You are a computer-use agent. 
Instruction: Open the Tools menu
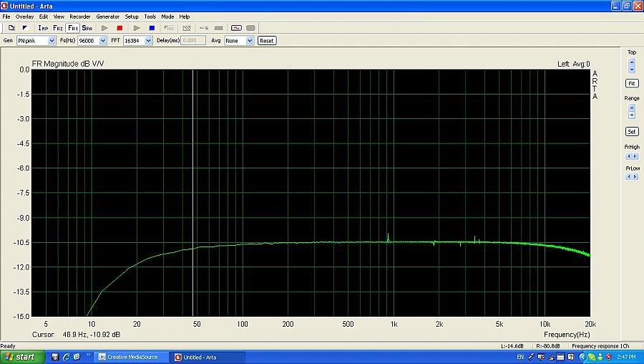pyautogui.click(x=150, y=17)
